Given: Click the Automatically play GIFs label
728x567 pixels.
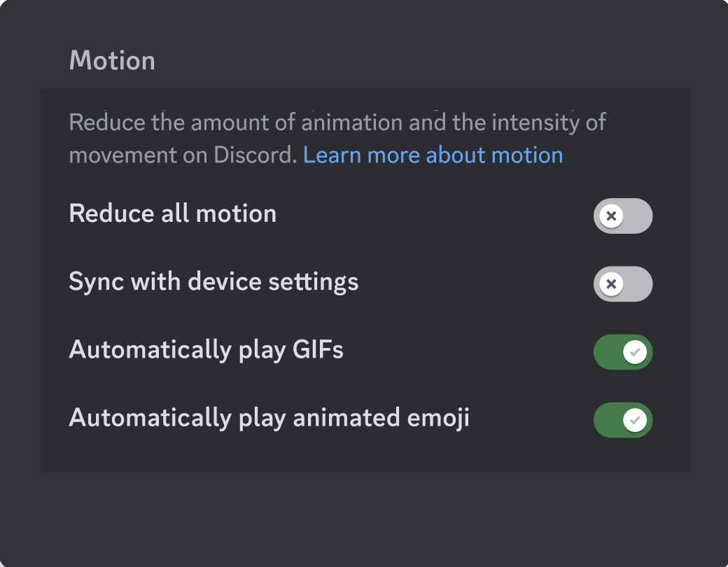Looking at the screenshot, I should [x=206, y=349].
